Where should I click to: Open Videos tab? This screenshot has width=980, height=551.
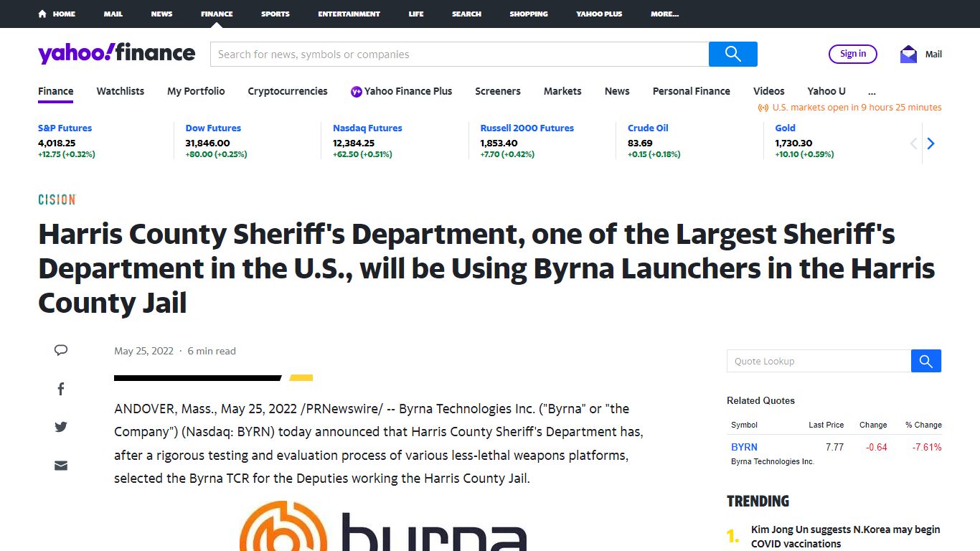point(768,91)
